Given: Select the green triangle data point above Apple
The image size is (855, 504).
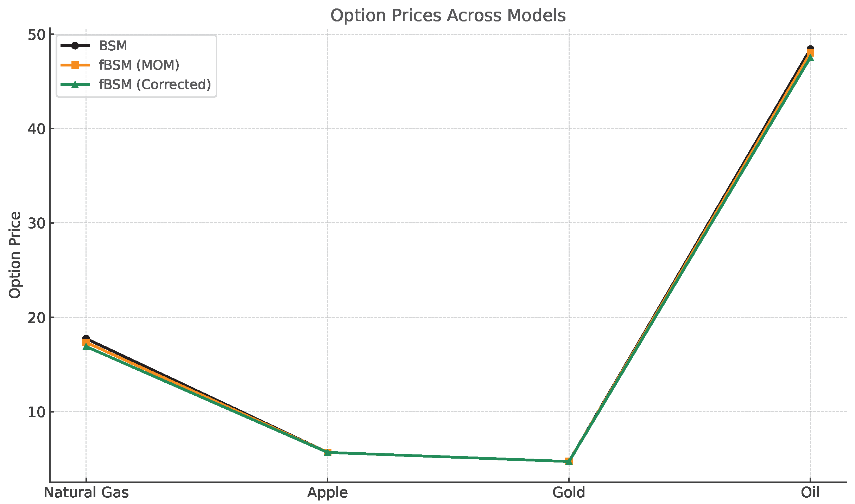Looking at the screenshot, I should (x=328, y=452).
